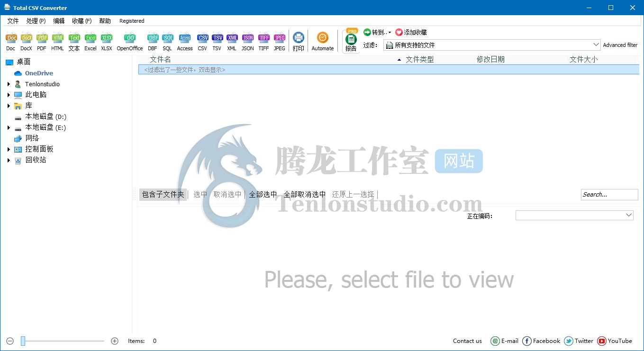Viewport: 644px width, 351px height.
Task: Pick the HTML conversion icon
Action: (57, 42)
